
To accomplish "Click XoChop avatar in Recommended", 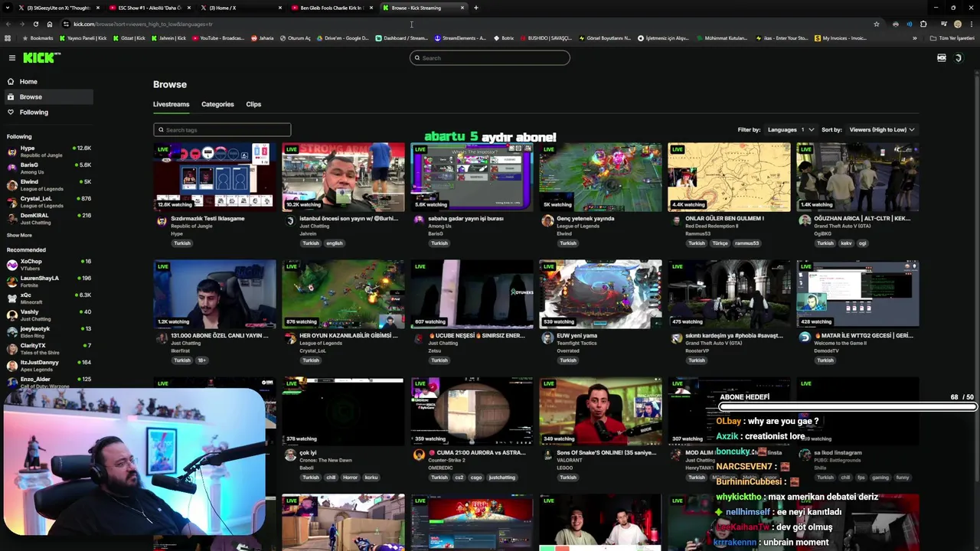I will tap(12, 265).
